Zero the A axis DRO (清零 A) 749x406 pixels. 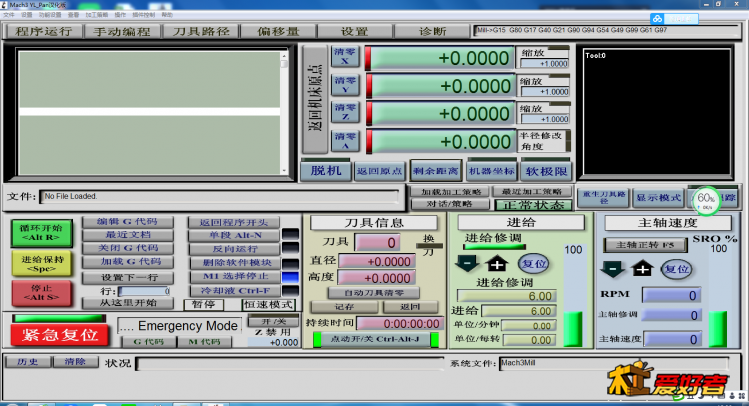click(345, 141)
